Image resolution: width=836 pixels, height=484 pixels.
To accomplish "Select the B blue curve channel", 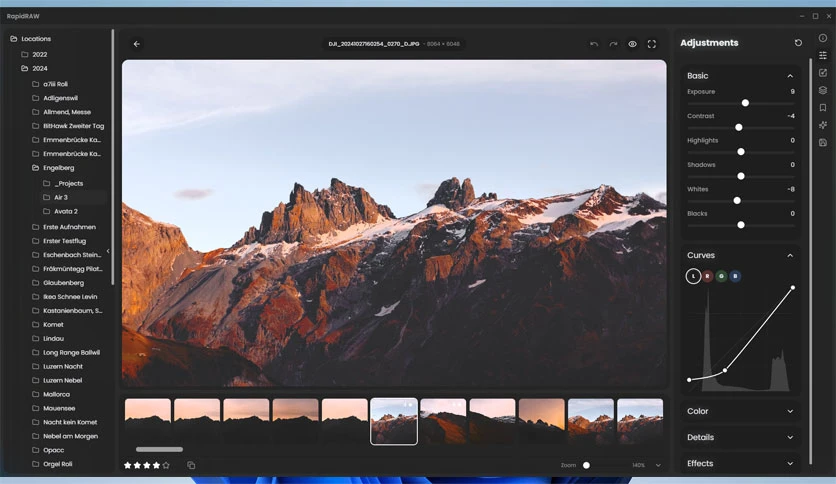I will (735, 276).
